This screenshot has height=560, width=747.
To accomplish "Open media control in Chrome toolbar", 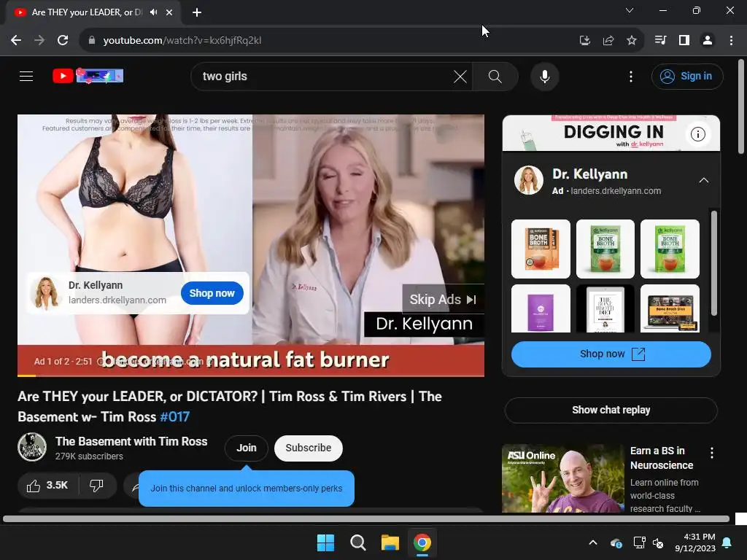I will click(660, 41).
